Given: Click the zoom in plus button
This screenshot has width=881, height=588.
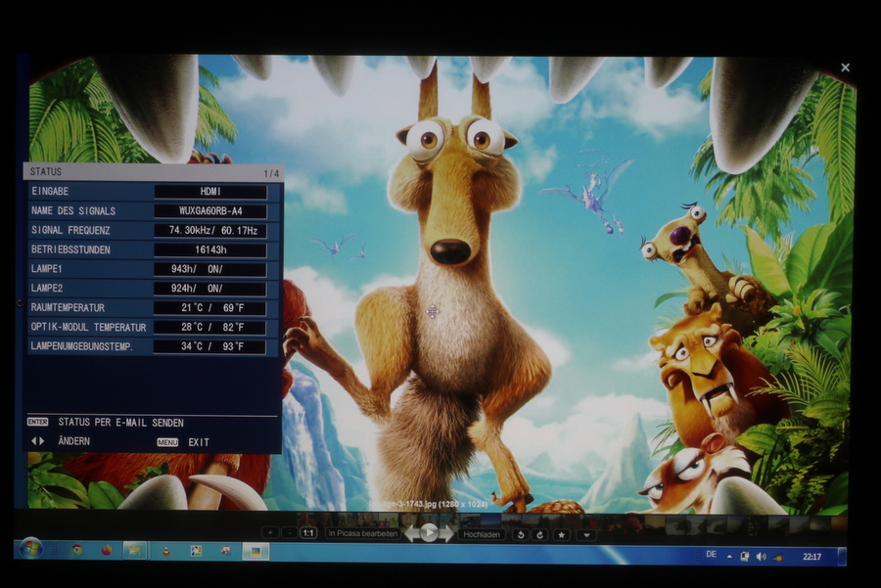Looking at the screenshot, I should click(x=270, y=533).
